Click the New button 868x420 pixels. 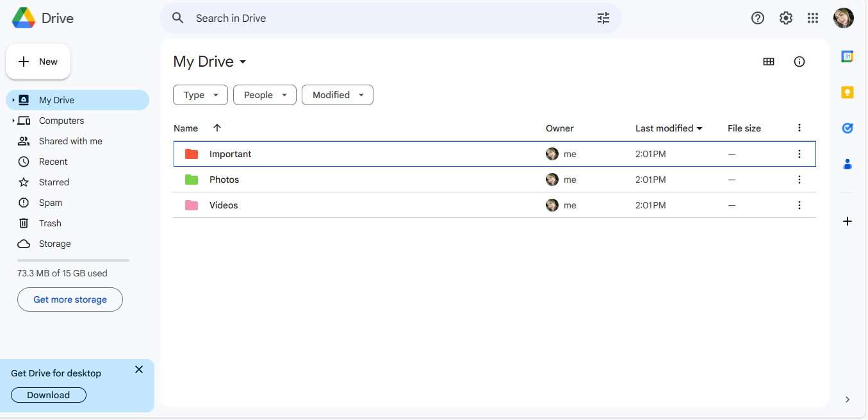(x=38, y=62)
